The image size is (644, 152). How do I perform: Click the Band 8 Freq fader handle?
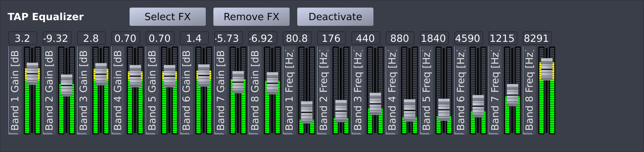(x=547, y=69)
